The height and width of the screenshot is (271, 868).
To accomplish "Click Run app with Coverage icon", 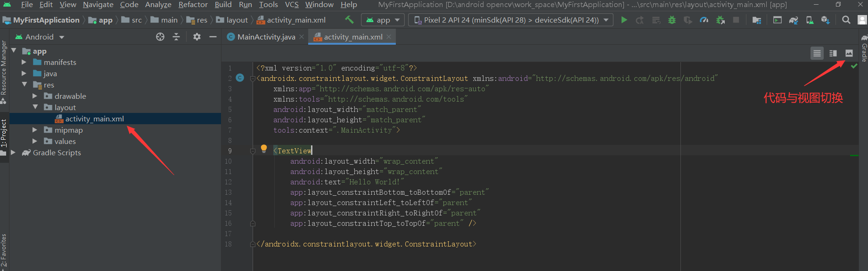I will pyautogui.click(x=688, y=20).
